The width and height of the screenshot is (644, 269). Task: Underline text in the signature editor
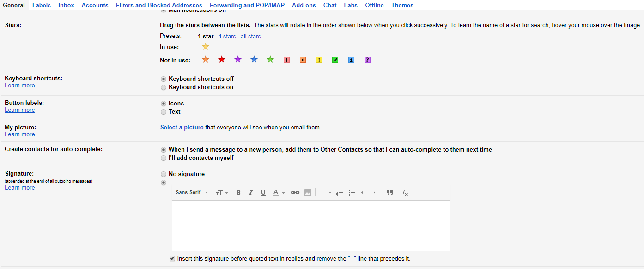(263, 192)
